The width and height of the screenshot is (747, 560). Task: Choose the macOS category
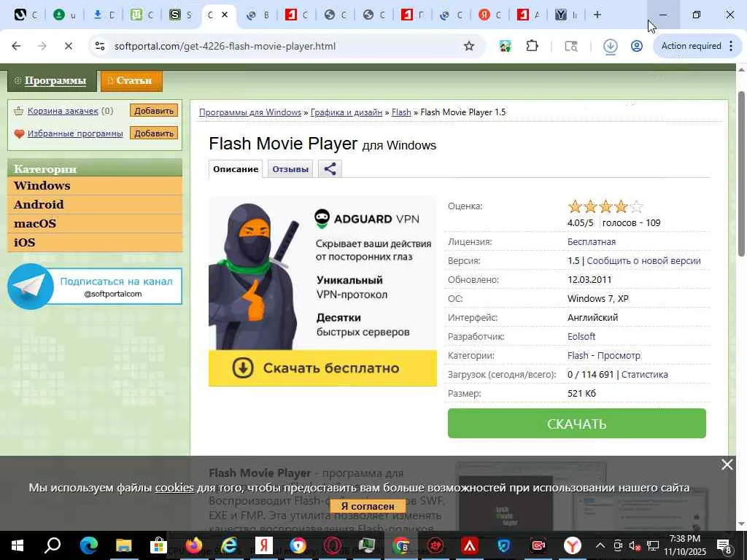pos(95,224)
